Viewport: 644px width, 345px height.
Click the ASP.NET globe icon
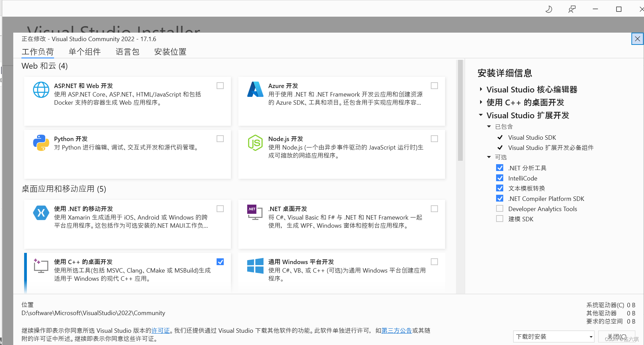coord(41,90)
